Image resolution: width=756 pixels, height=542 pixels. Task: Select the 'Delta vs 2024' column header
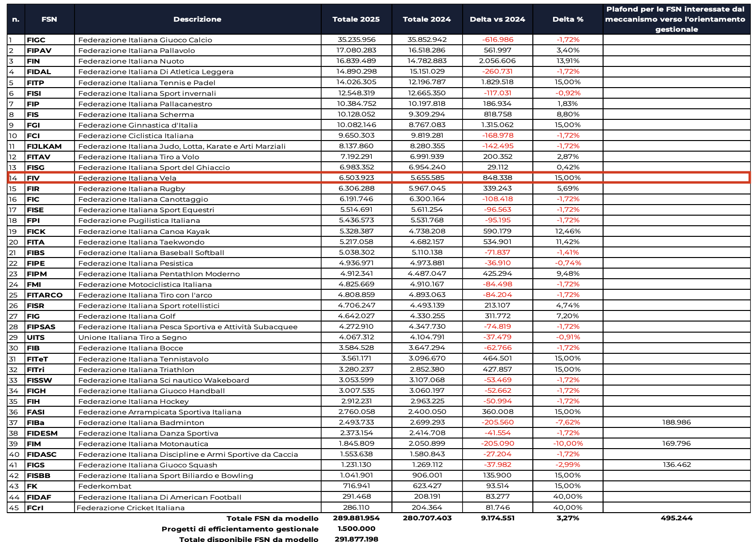point(497,19)
